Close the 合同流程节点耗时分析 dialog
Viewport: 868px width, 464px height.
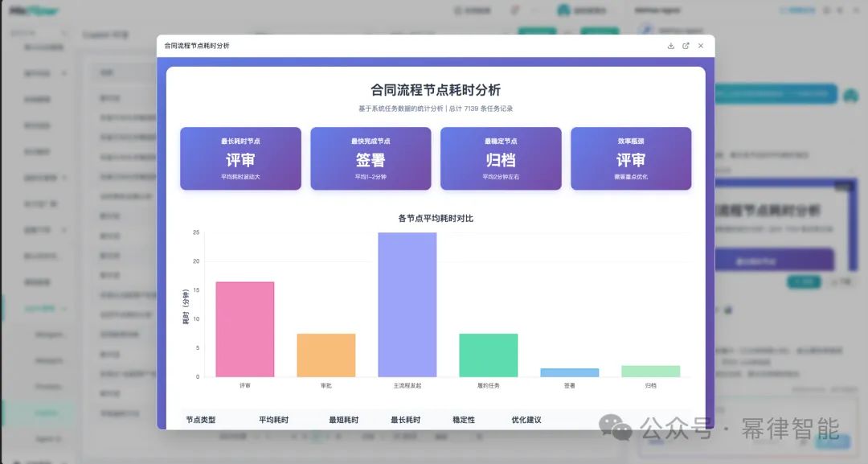click(701, 46)
